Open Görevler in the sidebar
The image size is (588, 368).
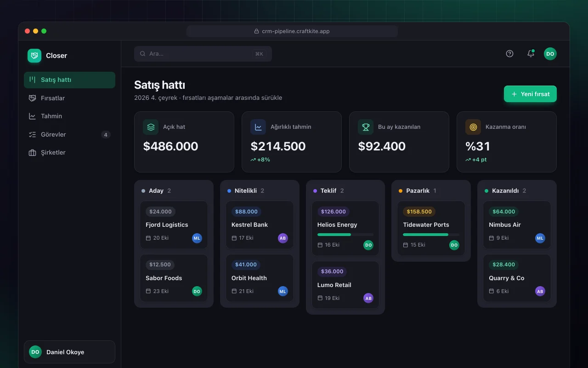(69, 135)
